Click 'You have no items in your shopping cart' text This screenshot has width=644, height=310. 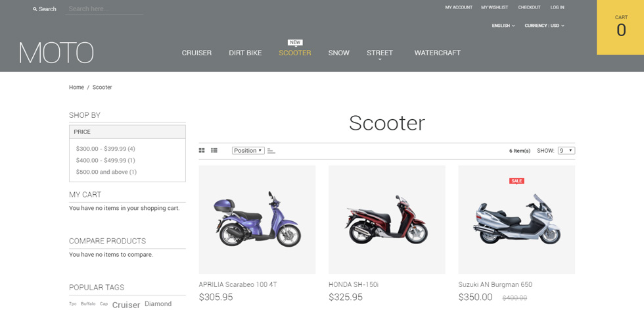tap(124, 208)
